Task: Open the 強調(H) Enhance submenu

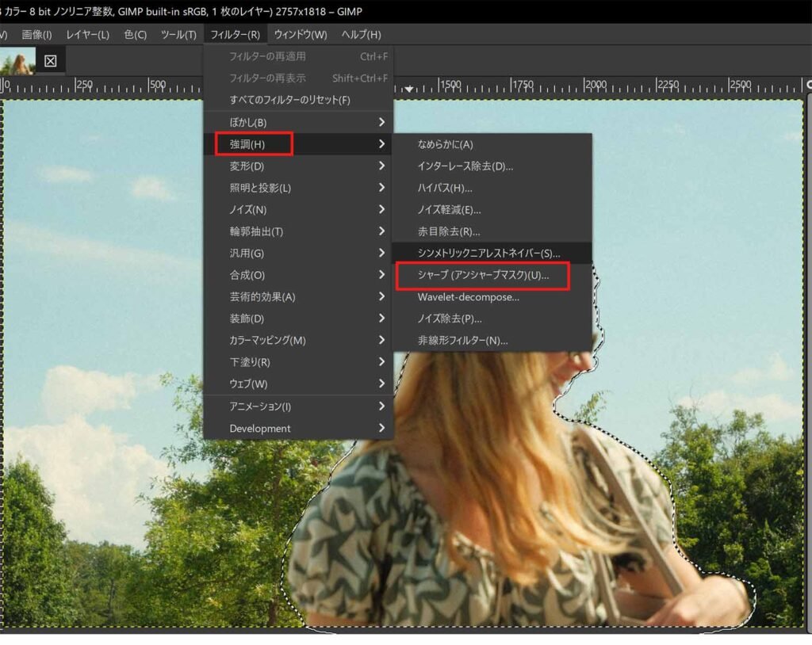Action: click(247, 144)
